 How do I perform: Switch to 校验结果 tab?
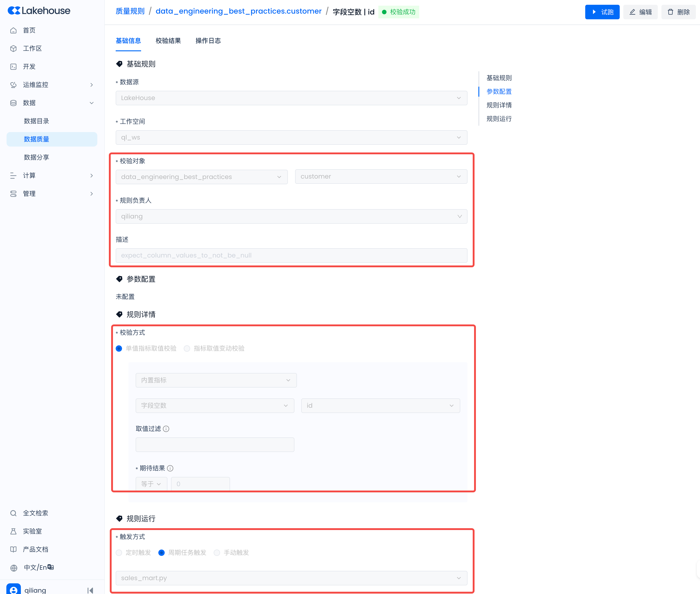click(168, 41)
